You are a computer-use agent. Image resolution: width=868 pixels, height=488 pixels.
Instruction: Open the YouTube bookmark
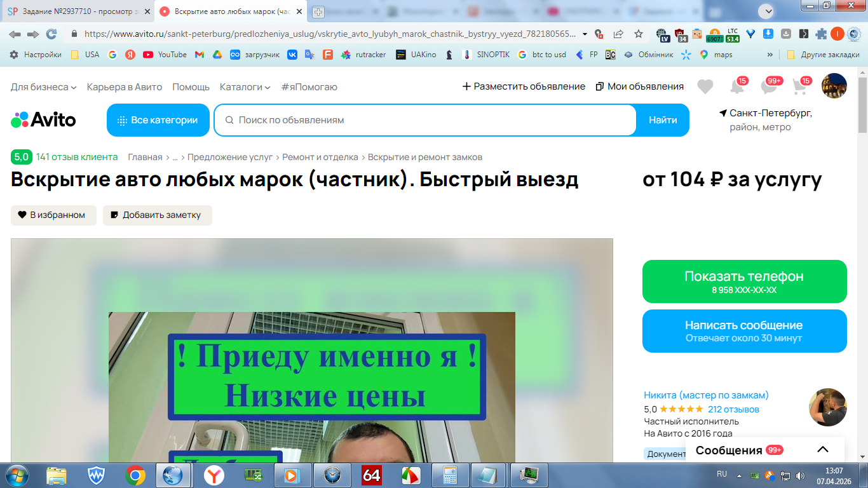click(x=165, y=55)
